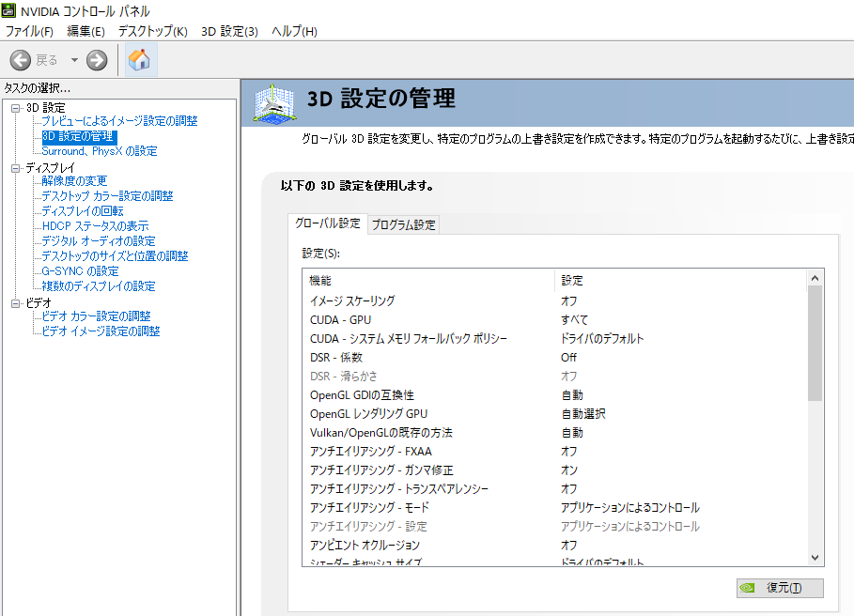The image size is (854, 616).
Task: Click the 3D settings header cube icon
Action: click(x=275, y=103)
